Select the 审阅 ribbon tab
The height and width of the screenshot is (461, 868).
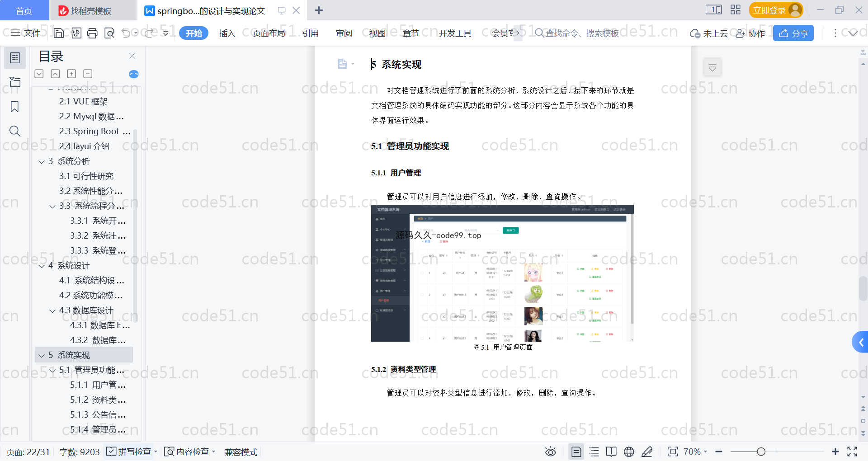pos(344,33)
